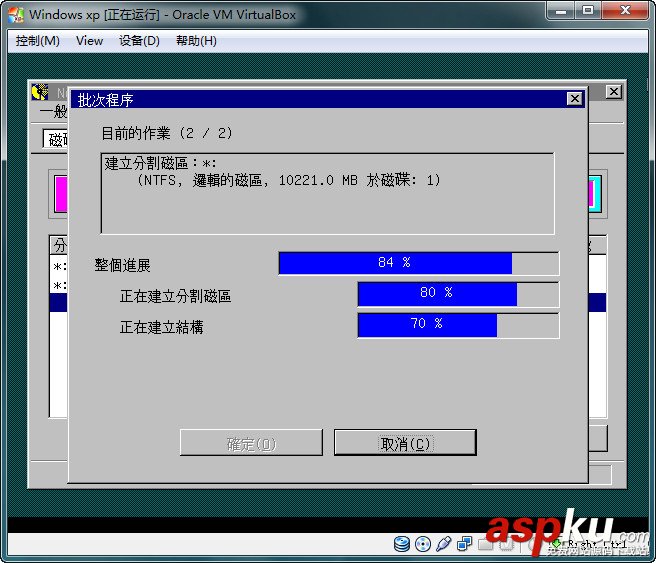Open the 控制(M) menu
The image size is (656, 563).
38,41
